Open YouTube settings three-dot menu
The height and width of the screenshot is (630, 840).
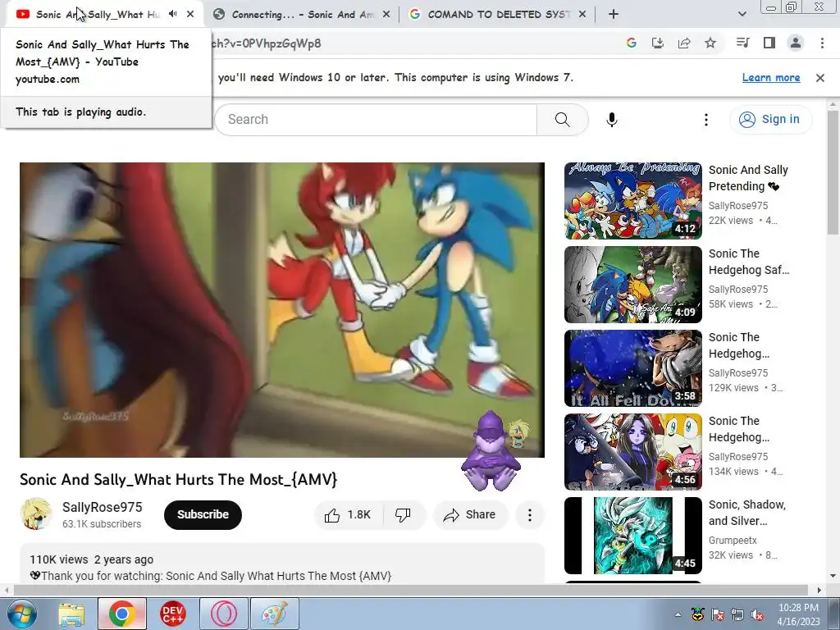[706, 120]
